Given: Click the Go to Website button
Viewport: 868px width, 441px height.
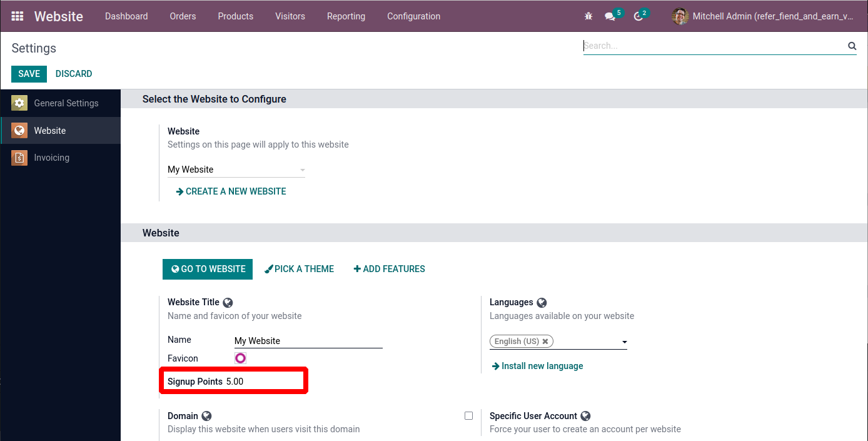Looking at the screenshot, I should pos(208,269).
